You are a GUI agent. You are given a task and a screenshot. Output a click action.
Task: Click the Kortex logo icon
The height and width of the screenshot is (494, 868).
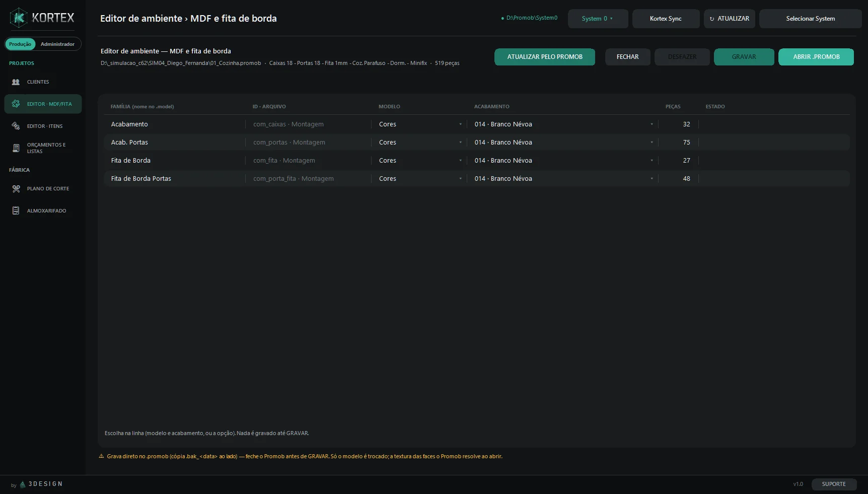[19, 18]
